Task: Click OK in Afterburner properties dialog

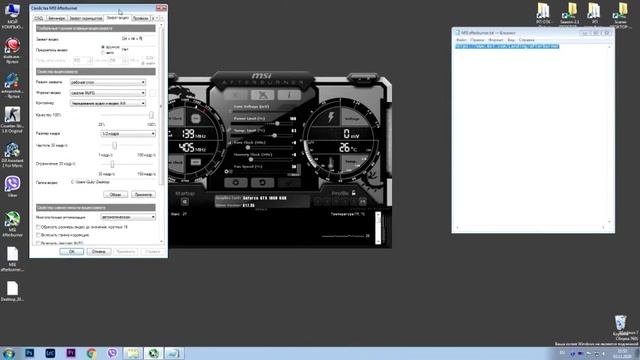Action: pyautogui.click(x=71, y=252)
